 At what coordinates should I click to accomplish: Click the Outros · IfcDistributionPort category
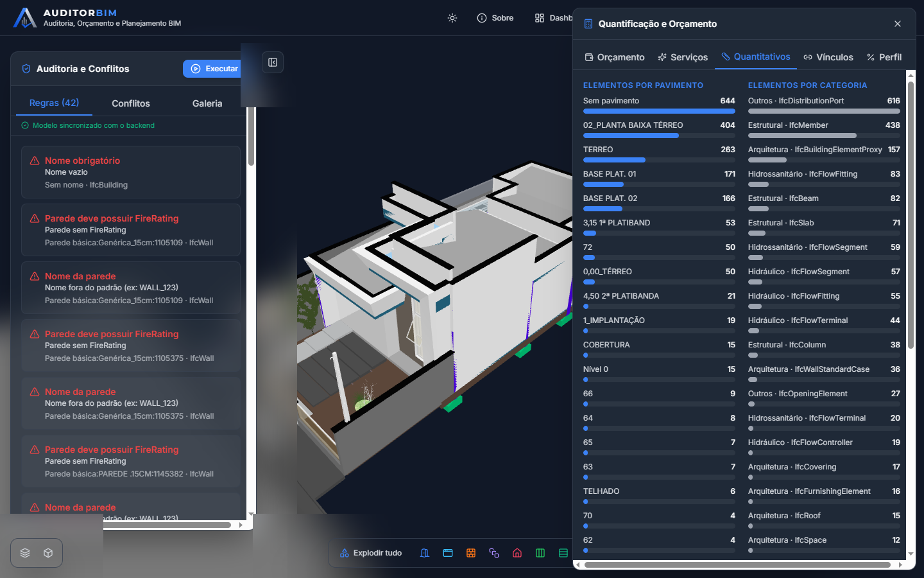[824, 105]
